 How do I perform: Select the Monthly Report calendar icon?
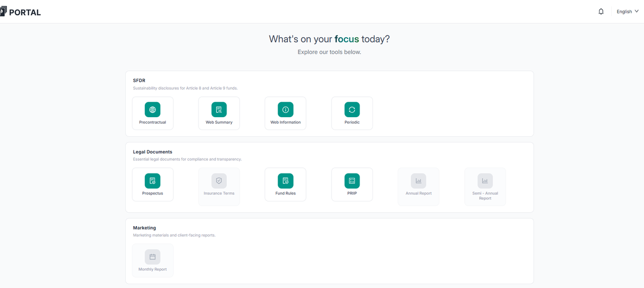(152, 257)
